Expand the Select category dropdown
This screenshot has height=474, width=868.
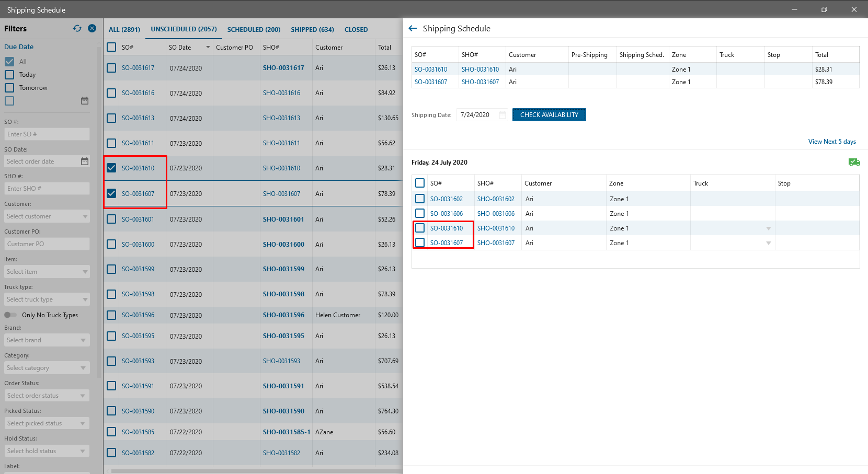pyautogui.click(x=47, y=368)
